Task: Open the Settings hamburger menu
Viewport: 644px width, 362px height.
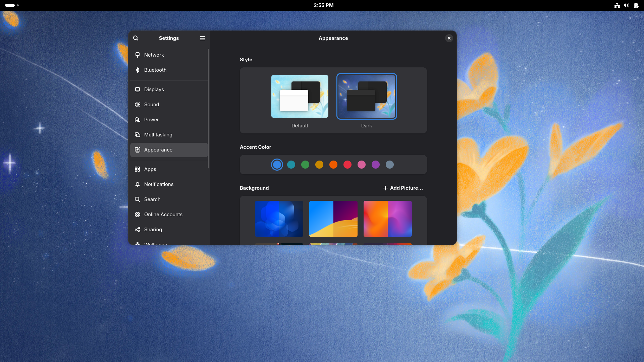Action: [203, 38]
